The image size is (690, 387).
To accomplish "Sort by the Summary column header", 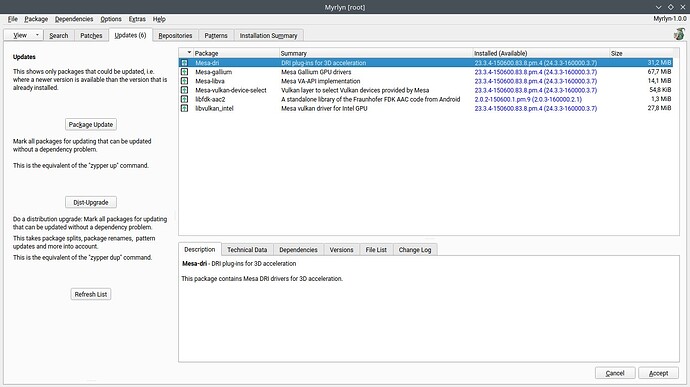I will pos(376,53).
